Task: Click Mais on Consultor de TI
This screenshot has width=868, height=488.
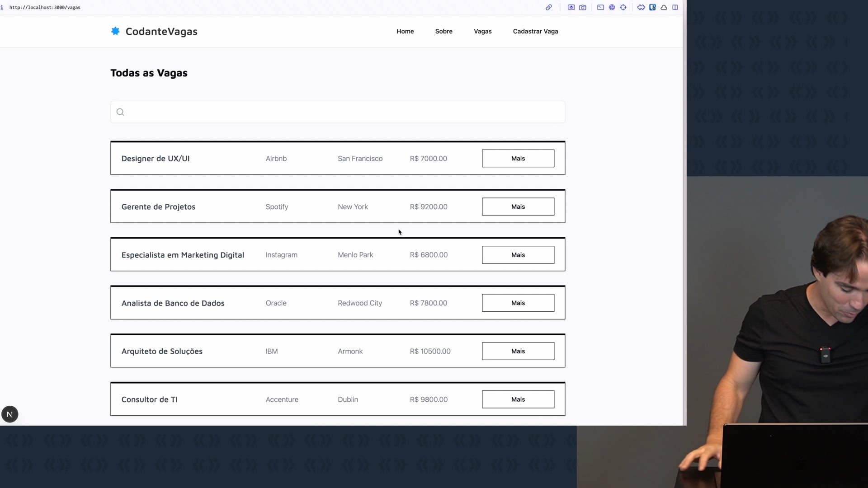Action: (518, 399)
